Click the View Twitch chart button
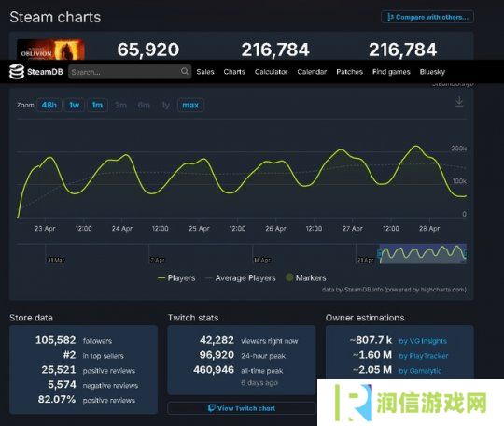 click(x=242, y=408)
